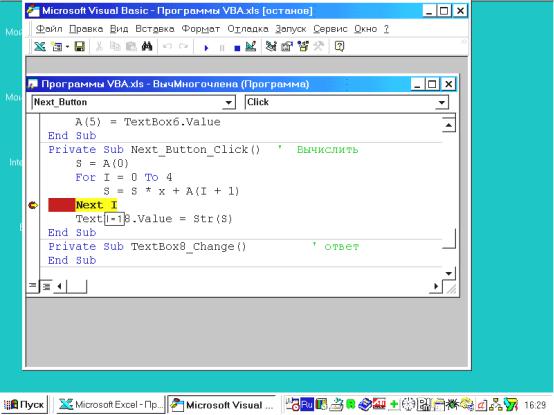Image resolution: width=554 pixels, height=415 pixels.
Task: Maximize the ВычМногочлена code window
Action: pos(432,84)
